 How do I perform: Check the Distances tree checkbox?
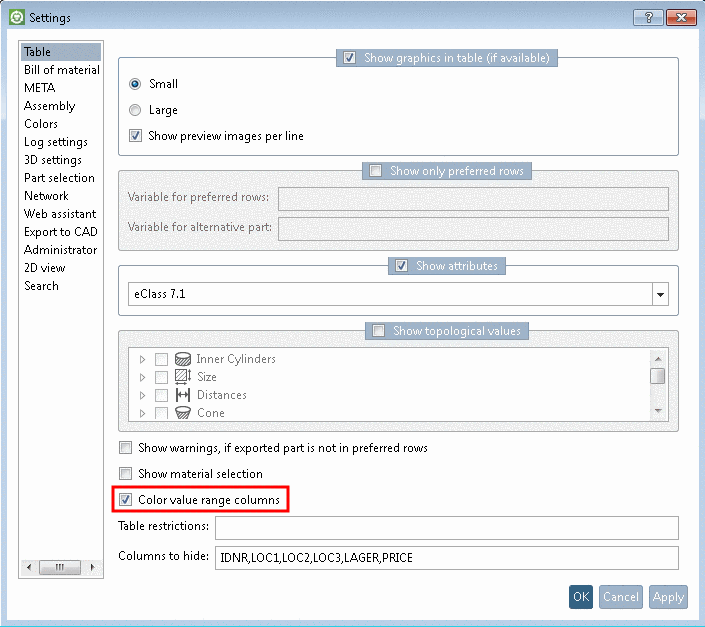pyautogui.click(x=161, y=395)
